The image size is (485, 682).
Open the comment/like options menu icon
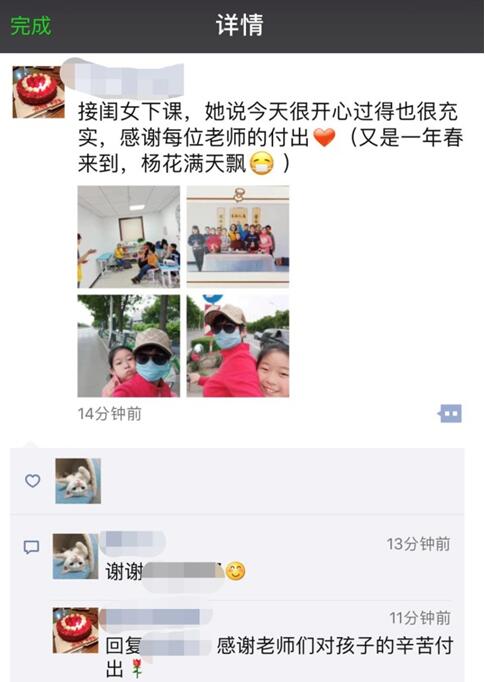pyautogui.click(x=450, y=413)
